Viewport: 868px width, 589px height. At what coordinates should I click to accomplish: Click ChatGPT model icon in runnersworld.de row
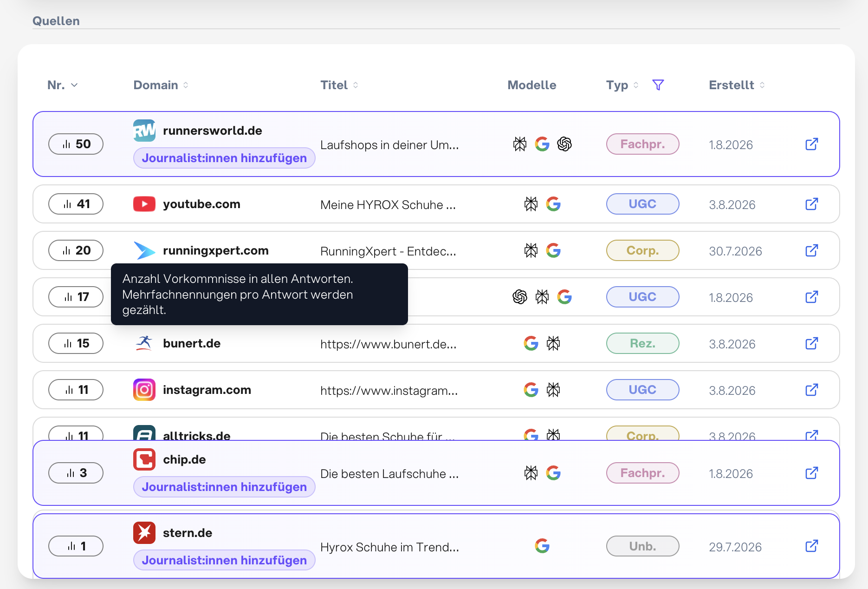point(564,144)
